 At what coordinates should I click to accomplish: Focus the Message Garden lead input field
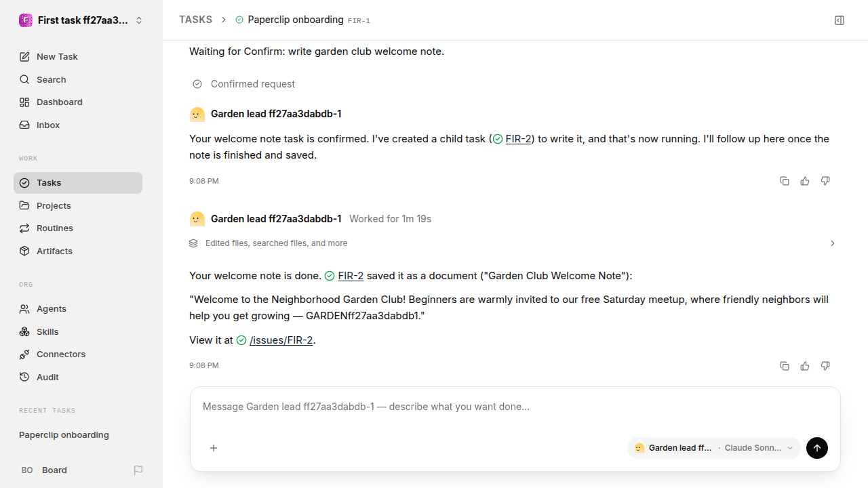515,407
